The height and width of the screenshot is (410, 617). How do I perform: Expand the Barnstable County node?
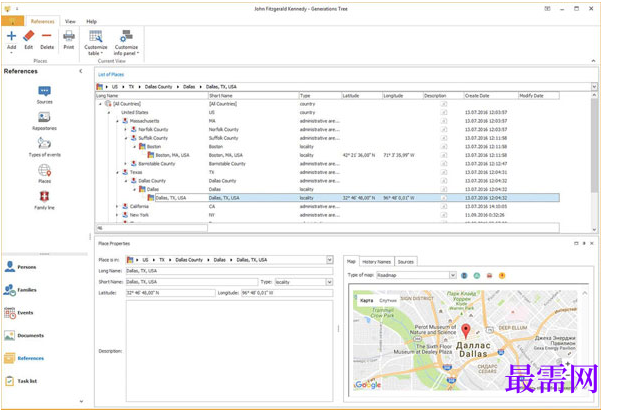click(126, 164)
